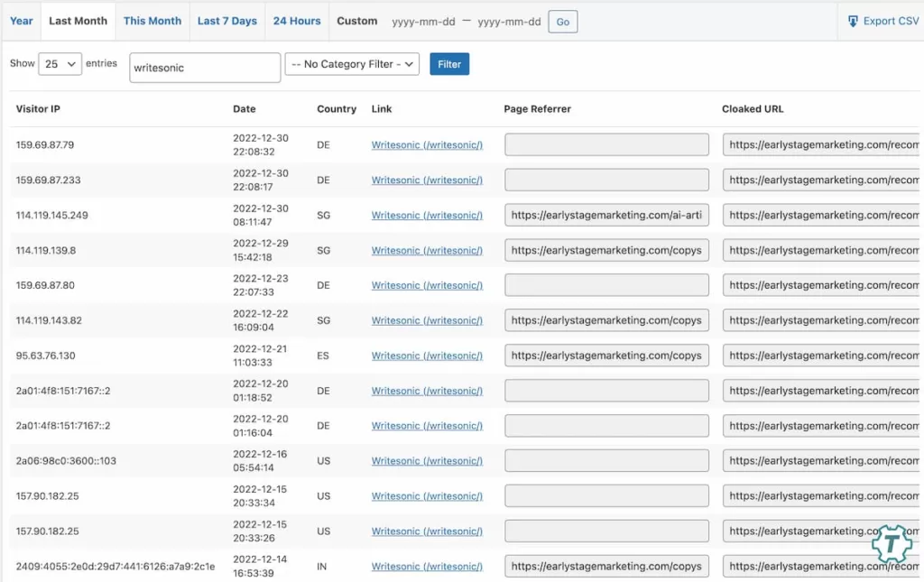The image size is (924, 582).
Task: Click Page Referrer field for IP 95.63.76.130
Action: point(606,356)
